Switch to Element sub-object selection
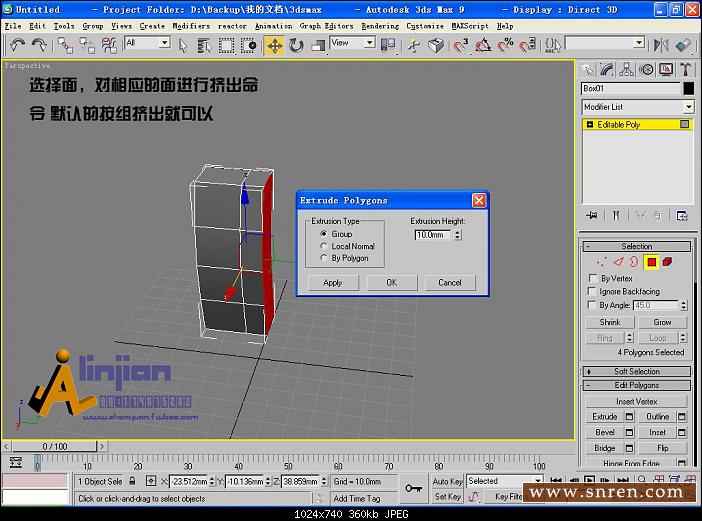This screenshot has height=521, width=702. click(x=667, y=262)
